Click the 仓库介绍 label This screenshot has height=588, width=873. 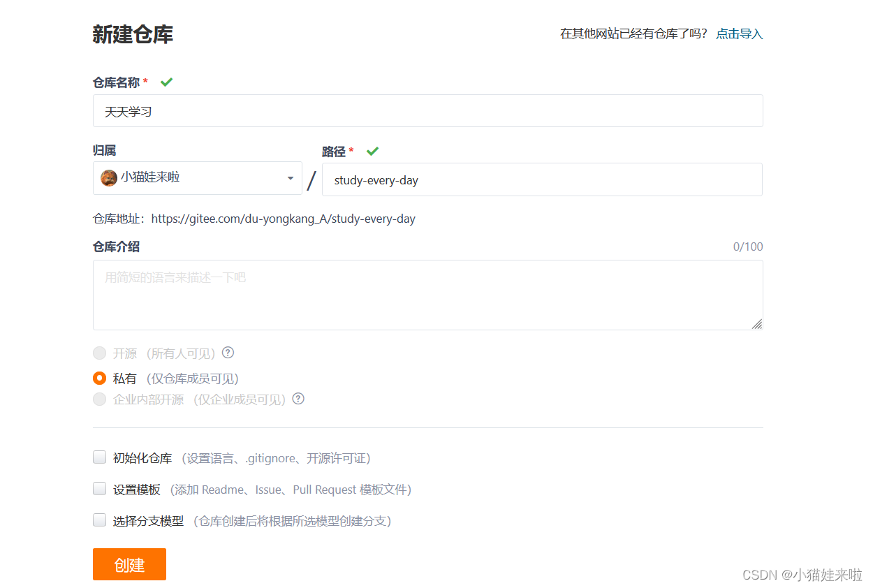[116, 247]
